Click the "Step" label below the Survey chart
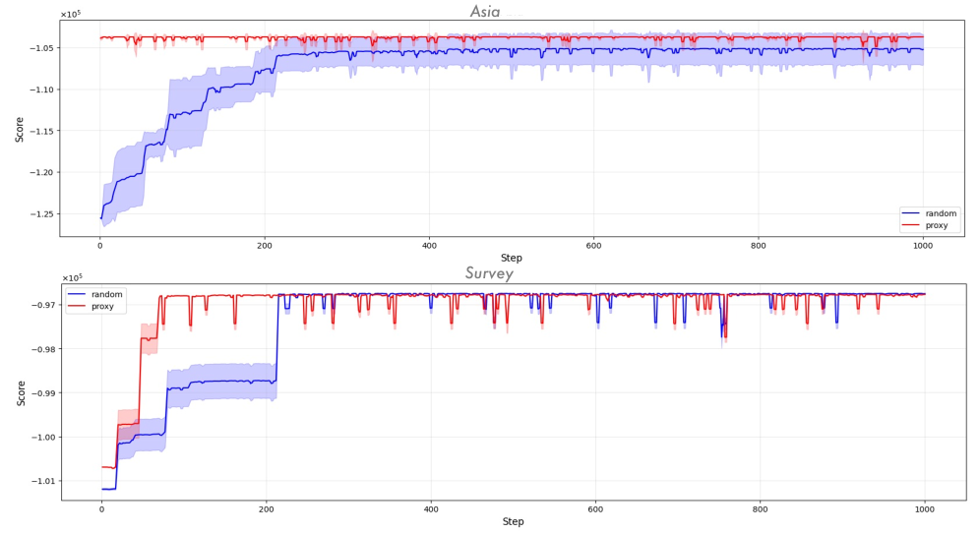This screenshot has height=534, width=980. click(x=514, y=521)
